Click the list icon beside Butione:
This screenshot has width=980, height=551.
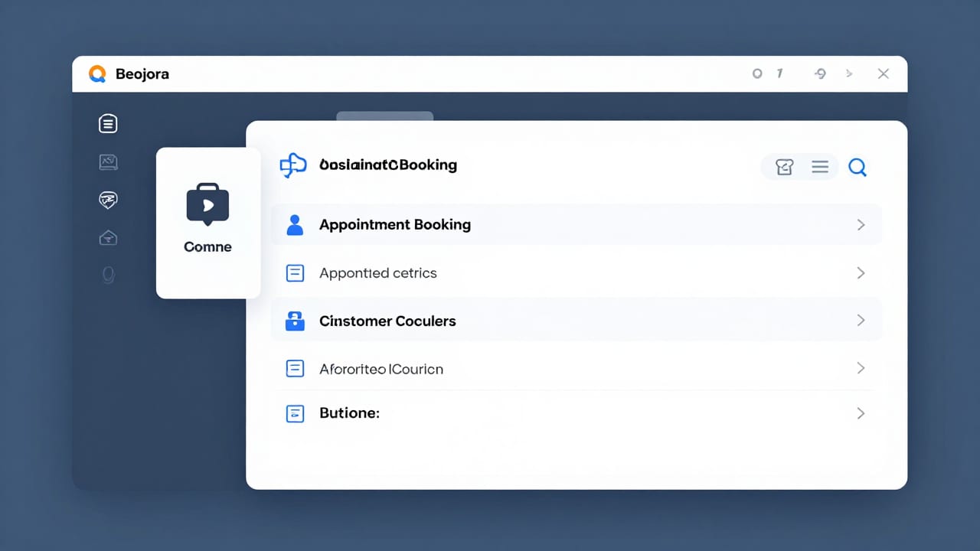point(295,413)
